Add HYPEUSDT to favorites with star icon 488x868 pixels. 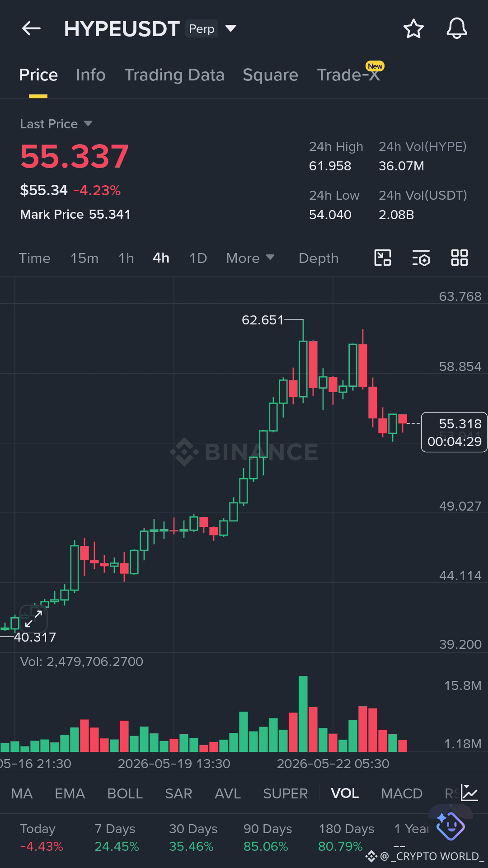pyautogui.click(x=413, y=28)
